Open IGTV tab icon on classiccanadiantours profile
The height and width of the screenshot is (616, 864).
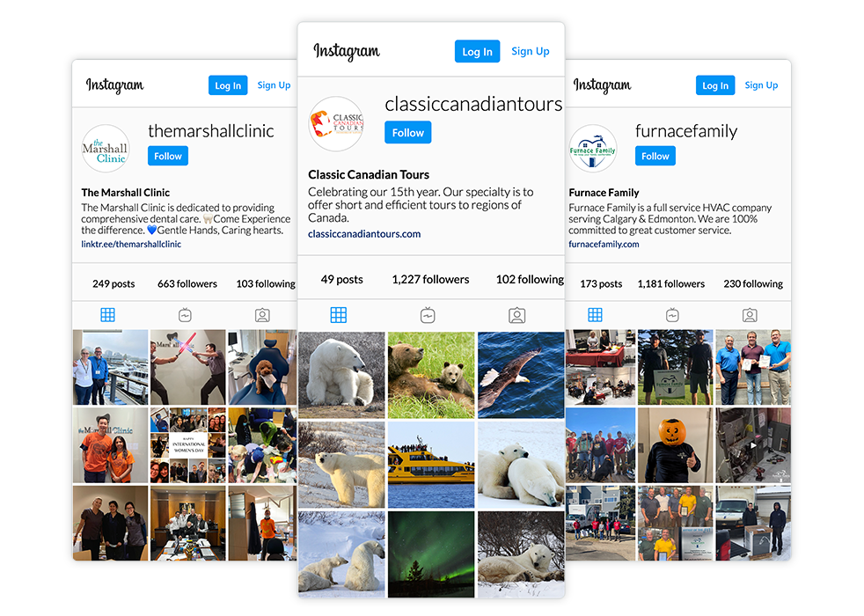click(x=428, y=315)
